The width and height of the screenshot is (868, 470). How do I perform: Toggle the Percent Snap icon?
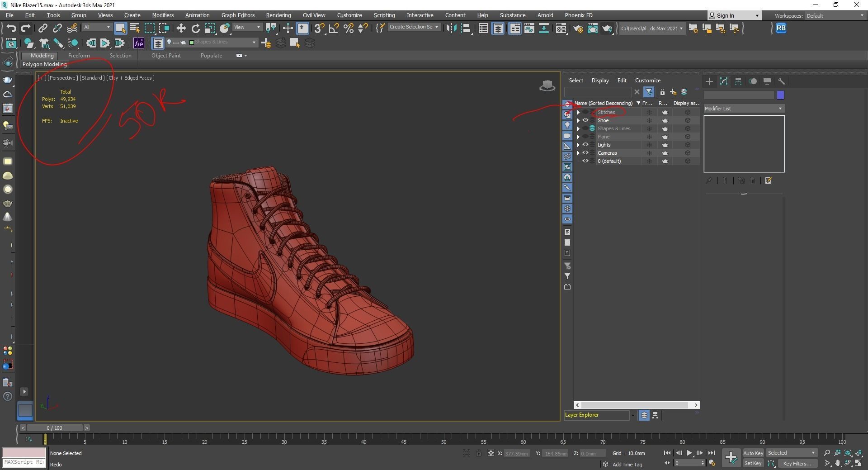pos(349,28)
